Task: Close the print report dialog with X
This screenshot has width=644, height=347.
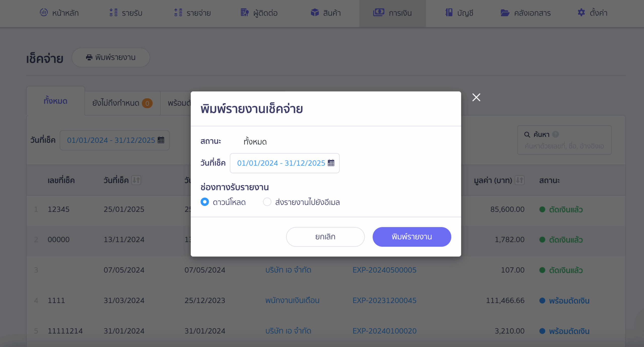Action: click(x=476, y=97)
